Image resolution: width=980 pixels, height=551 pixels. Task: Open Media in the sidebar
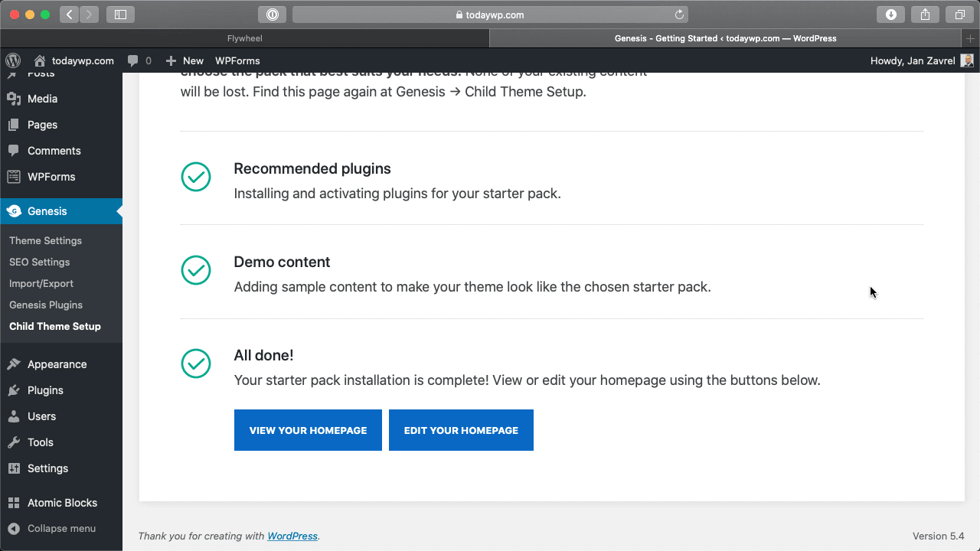(x=42, y=99)
